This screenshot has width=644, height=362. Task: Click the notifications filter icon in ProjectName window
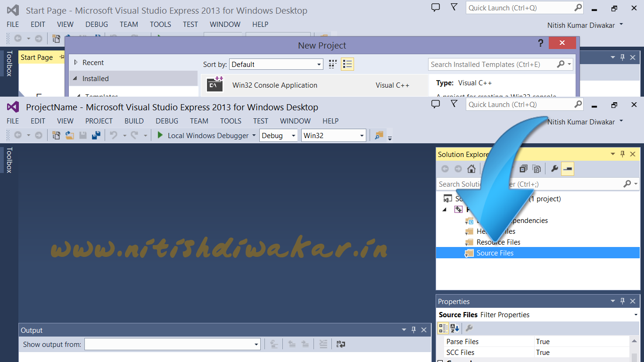point(454,104)
